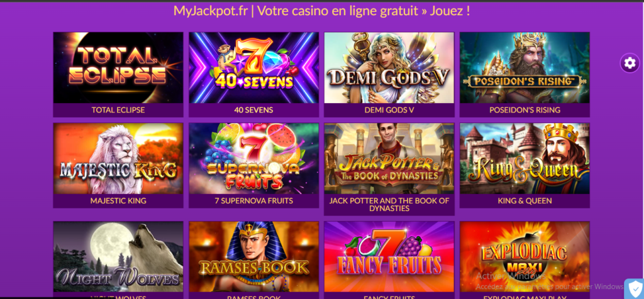Click the MyJackpot.fr heading link

321,11
